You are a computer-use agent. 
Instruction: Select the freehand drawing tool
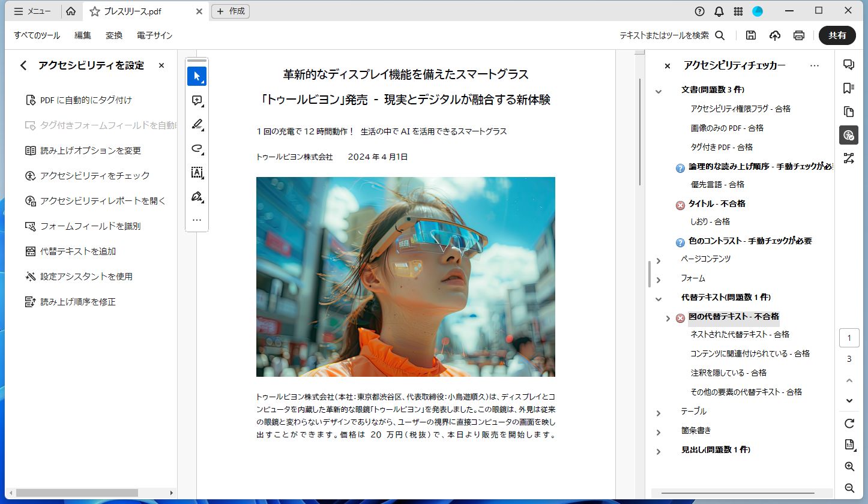tap(197, 149)
